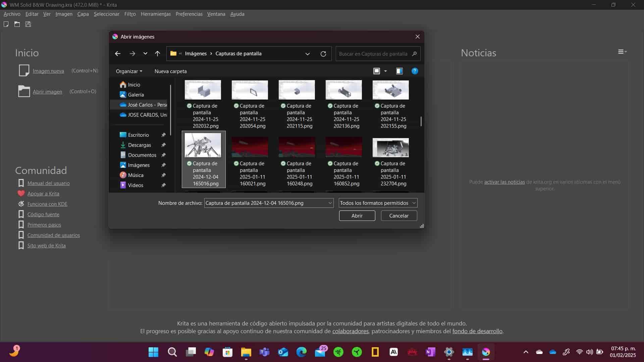This screenshot has width=644, height=362.
Task: Show hidden system tray icons
Action: point(526,352)
